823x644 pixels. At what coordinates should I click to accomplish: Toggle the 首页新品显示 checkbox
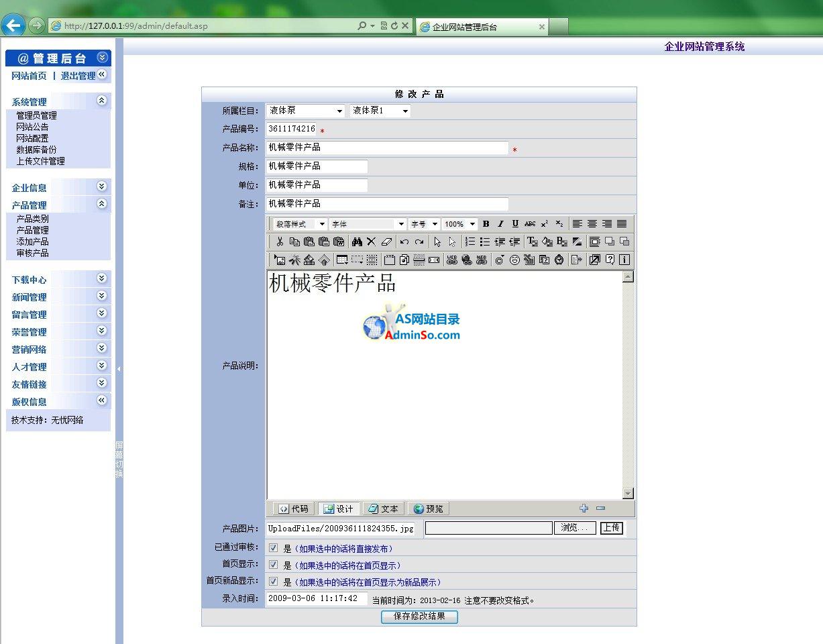[x=273, y=582]
